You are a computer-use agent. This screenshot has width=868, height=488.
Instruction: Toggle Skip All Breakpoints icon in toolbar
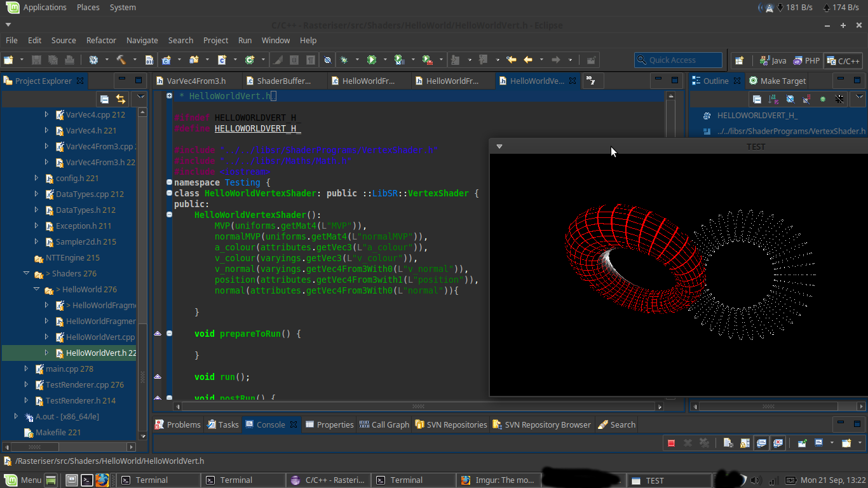tap(327, 60)
